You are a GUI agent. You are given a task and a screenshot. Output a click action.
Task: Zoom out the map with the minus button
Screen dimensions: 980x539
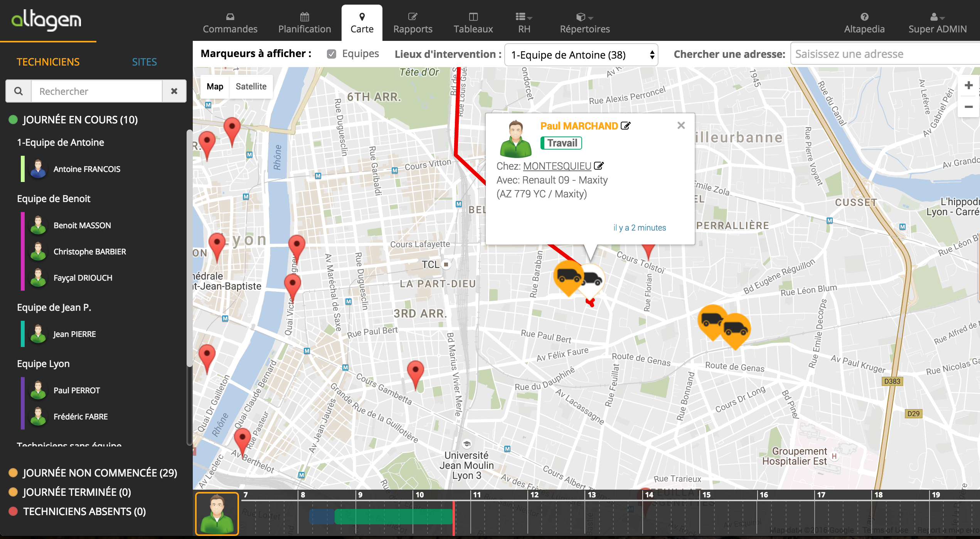[968, 107]
